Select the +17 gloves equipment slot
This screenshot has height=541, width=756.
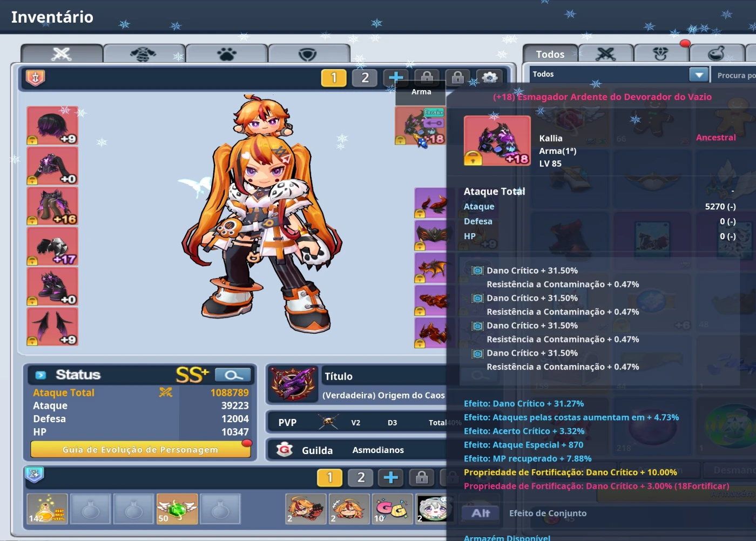(x=52, y=246)
